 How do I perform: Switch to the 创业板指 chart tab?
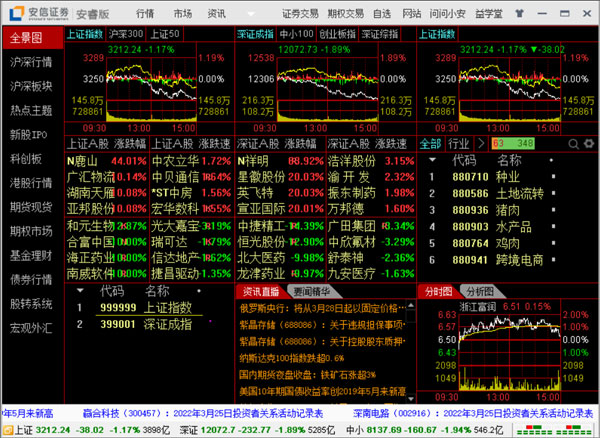pos(338,34)
